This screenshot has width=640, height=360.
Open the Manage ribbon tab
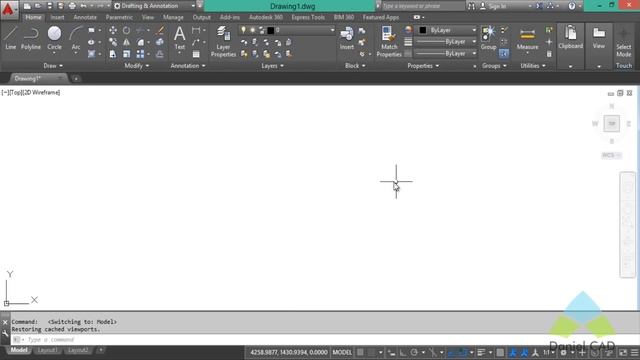coord(173,17)
